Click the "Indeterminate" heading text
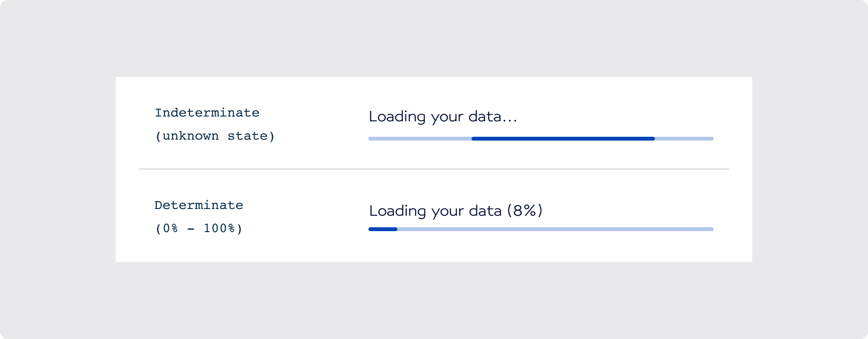Image resolution: width=868 pixels, height=339 pixels. click(x=207, y=113)
